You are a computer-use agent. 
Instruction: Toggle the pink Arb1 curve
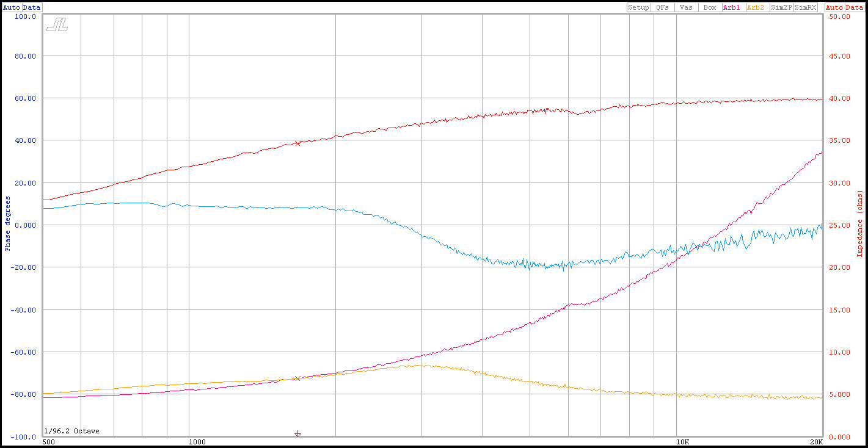pyautogui.click(x=732, y=7)
